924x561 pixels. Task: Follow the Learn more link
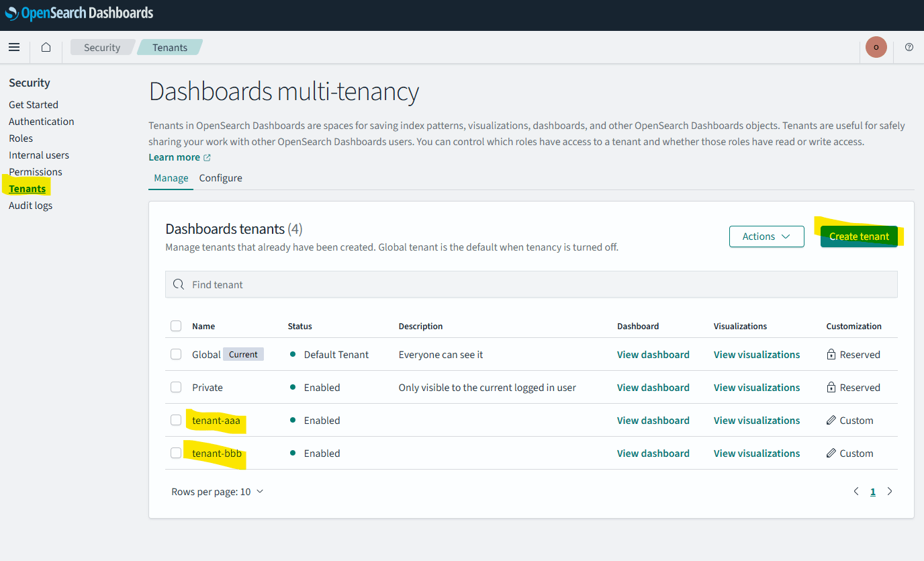click(175, 157)
